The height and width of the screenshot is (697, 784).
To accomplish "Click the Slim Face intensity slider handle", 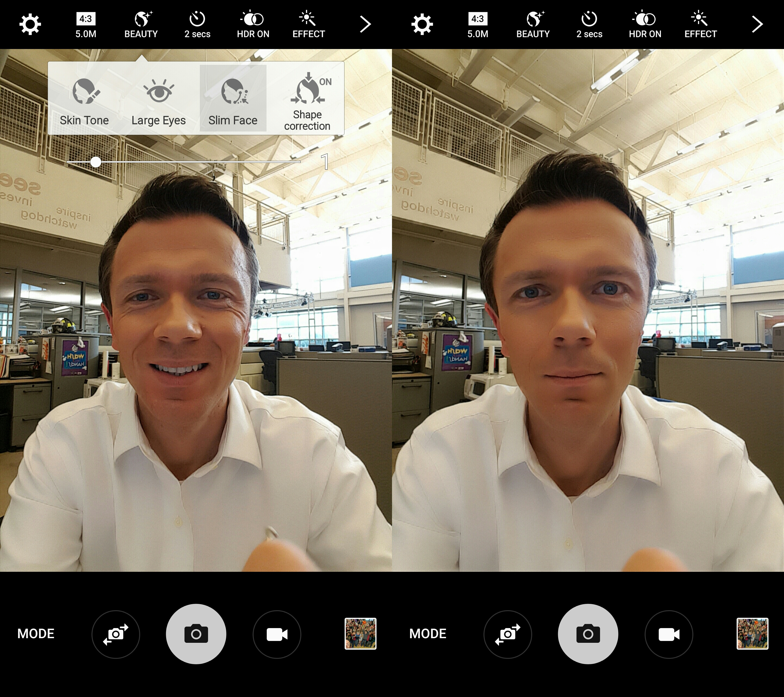I will (x=96, y=162).
